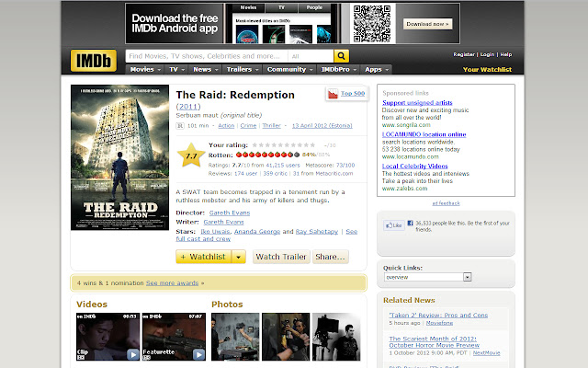Viewport: 588px width, 368px height.
Task: Click the Raid Redemption movie poster
Action: tap(119, 157)
